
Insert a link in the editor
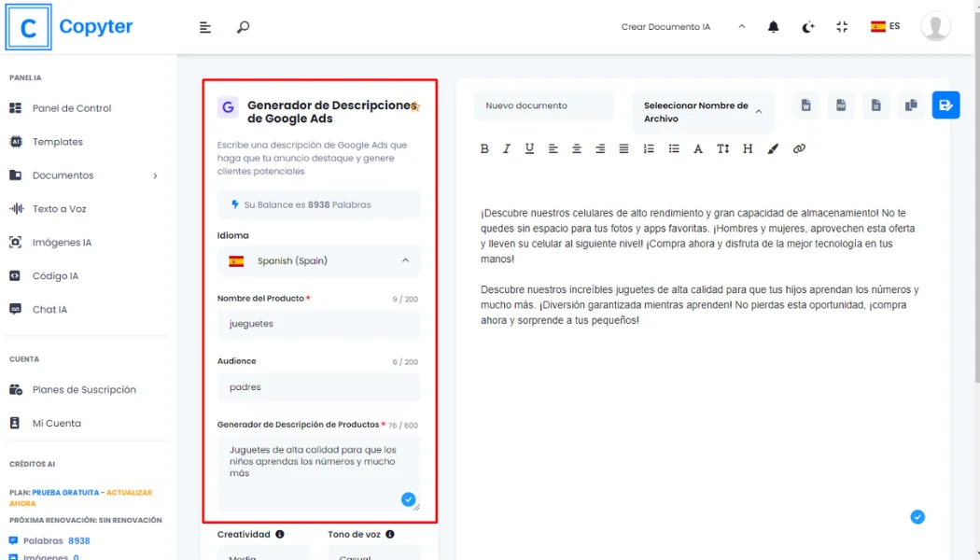[x=799, y=148]
